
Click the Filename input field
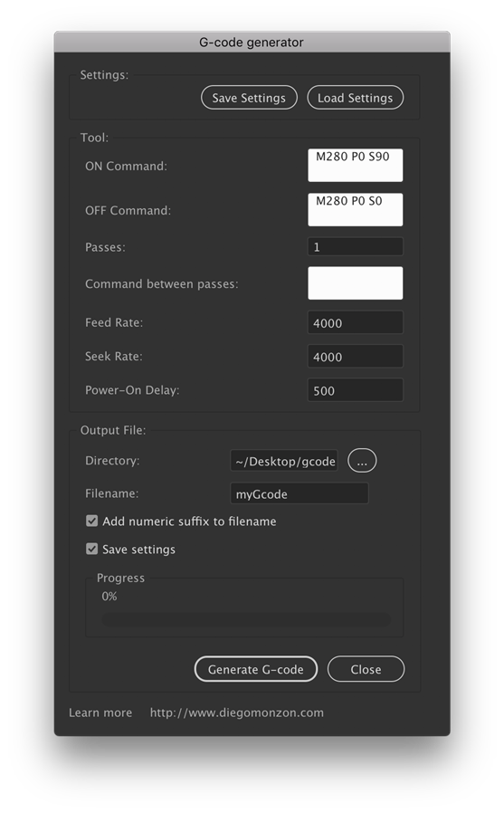click(300, 493)
